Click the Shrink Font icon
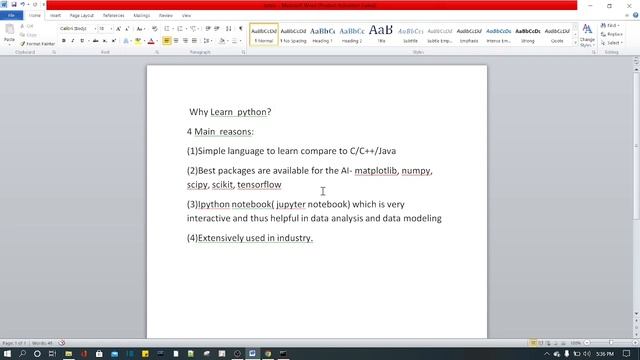Viewport: 640px width, 360px height. pyautogui.click(x=127, y=29)
